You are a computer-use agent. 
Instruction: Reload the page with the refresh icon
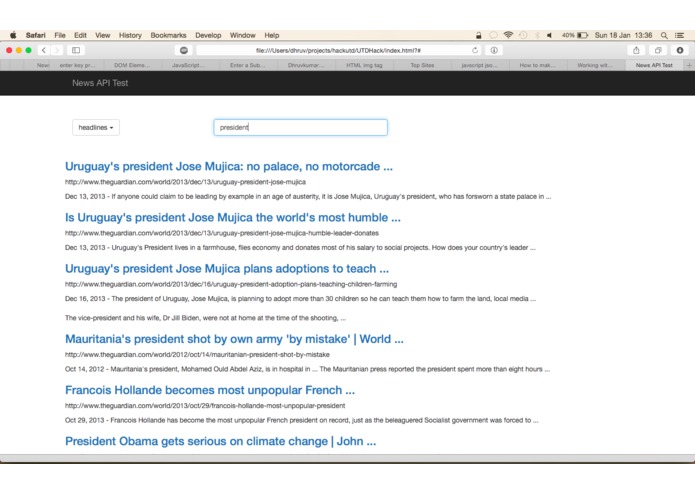pyautogui.click(x=475, y=50)
